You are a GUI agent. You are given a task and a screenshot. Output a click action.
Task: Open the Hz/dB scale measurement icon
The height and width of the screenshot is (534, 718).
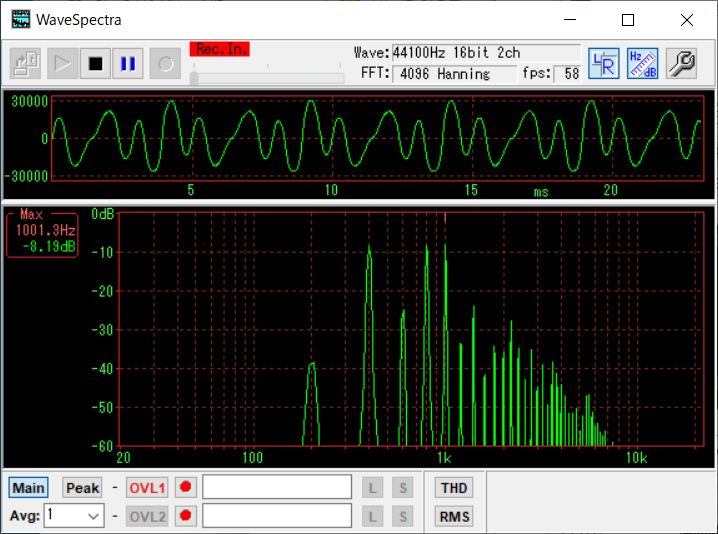(642, 63)
